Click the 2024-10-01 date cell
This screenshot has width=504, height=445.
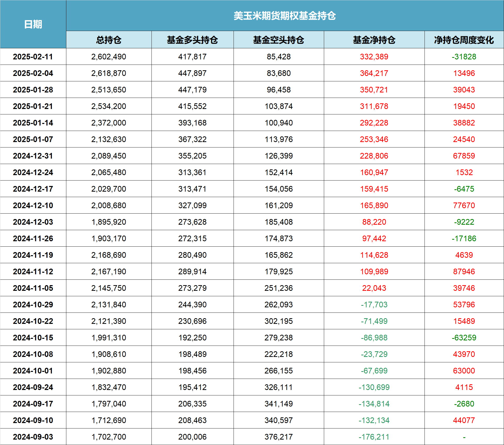tap(33, 371)
